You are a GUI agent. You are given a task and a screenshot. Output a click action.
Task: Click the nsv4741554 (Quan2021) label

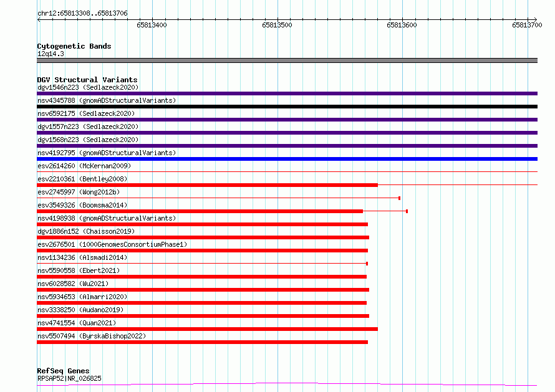77,323
